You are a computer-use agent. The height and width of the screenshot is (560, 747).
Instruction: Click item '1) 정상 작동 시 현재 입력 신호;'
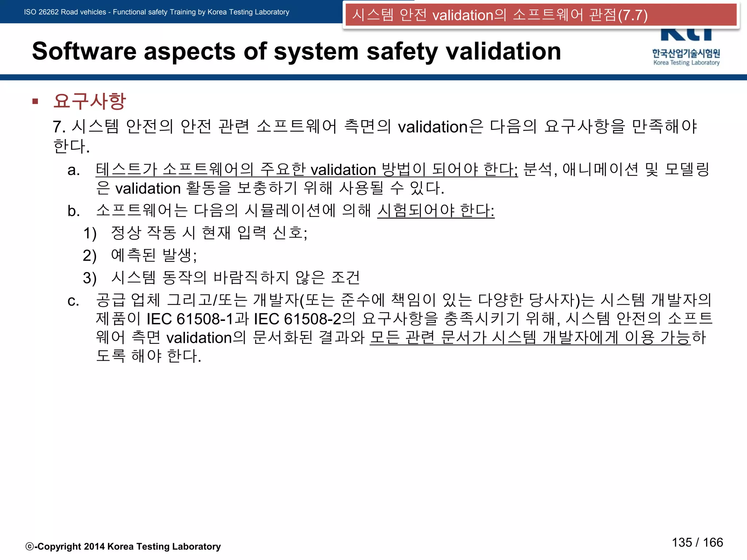coord(196,233)
